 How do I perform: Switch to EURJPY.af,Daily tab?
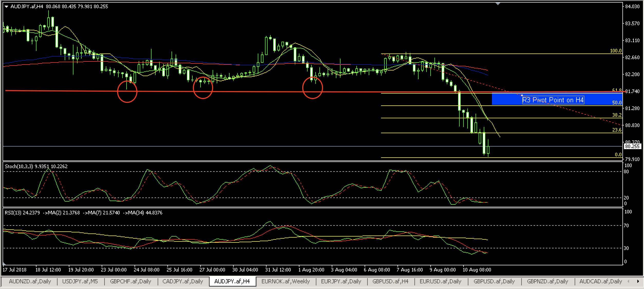click(341, 281)
